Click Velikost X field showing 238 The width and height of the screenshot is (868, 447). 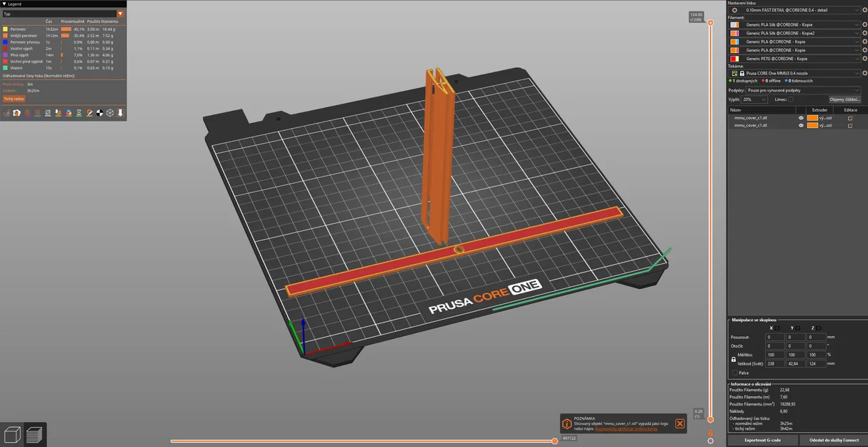tap(774, 363)
